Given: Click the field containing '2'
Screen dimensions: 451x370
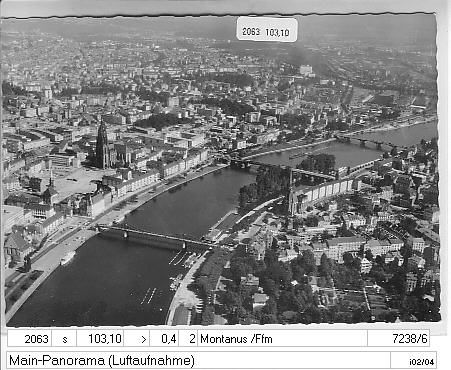Looking at the screenshot, I should (188, 339).
